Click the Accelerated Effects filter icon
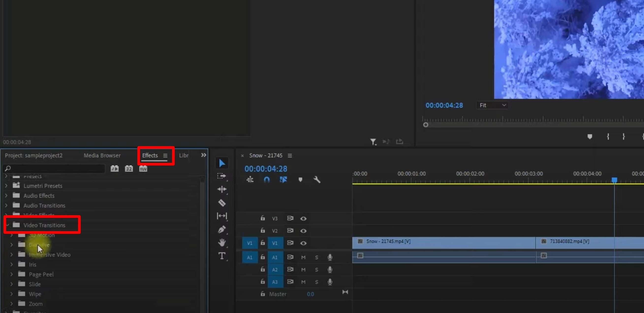 click(x=115, y=169)
